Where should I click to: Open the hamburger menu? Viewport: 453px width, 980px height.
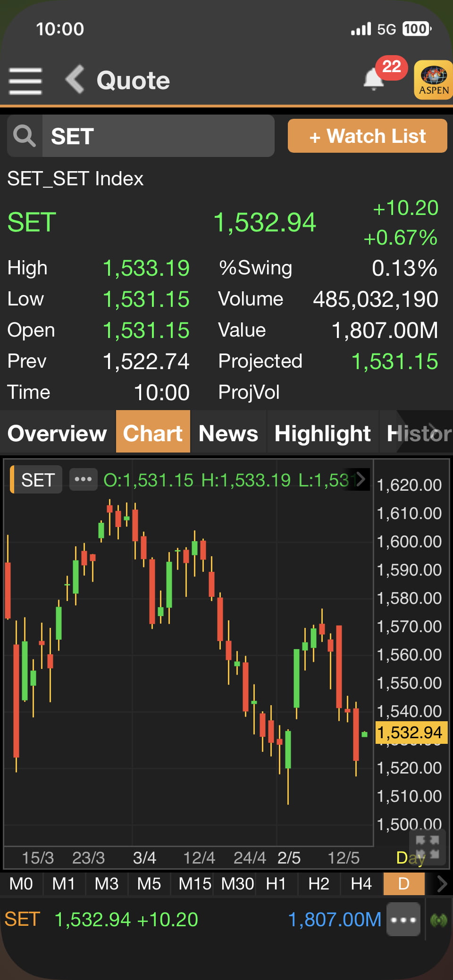tap(25, 81)
